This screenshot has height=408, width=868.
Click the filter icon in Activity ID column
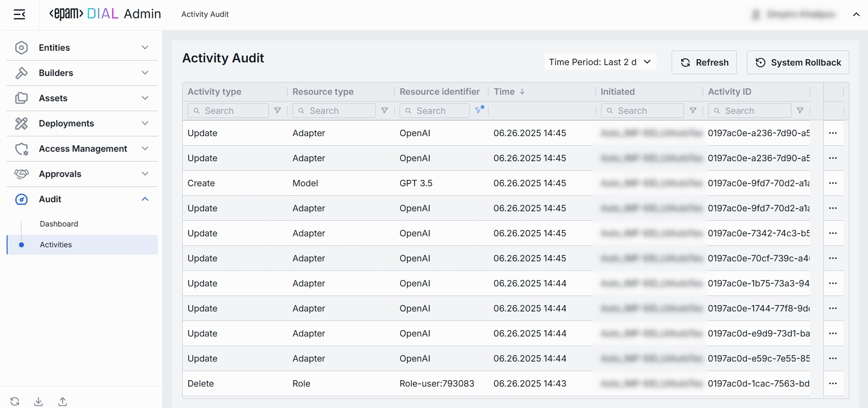[x=800, y=111]
